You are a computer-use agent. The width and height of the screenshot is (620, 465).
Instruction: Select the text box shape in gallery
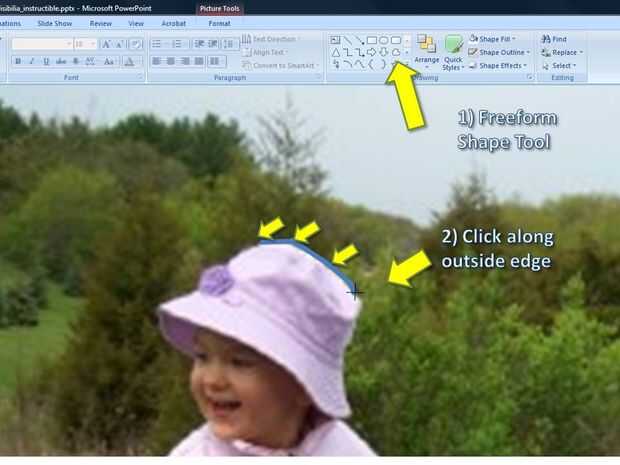point(335,40)
